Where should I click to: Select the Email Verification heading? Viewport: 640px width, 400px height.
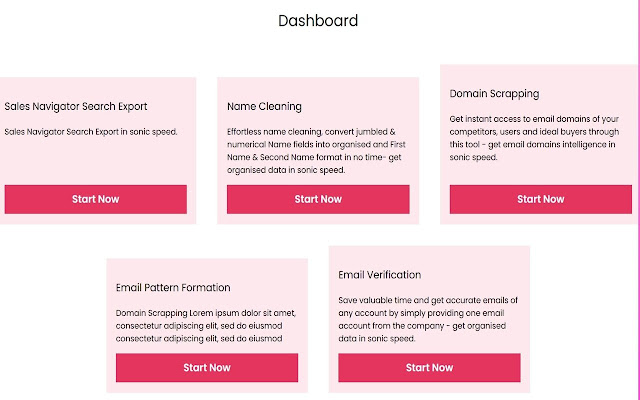pyautogui.click(x=380, y=275)
